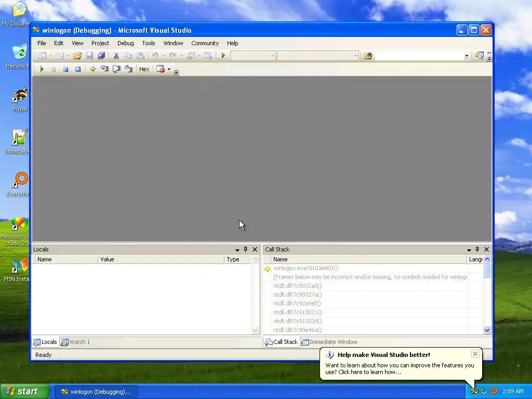Click Navigate Forward icon
This screenshot has height=399, width=532.
(x=208, y=56)
